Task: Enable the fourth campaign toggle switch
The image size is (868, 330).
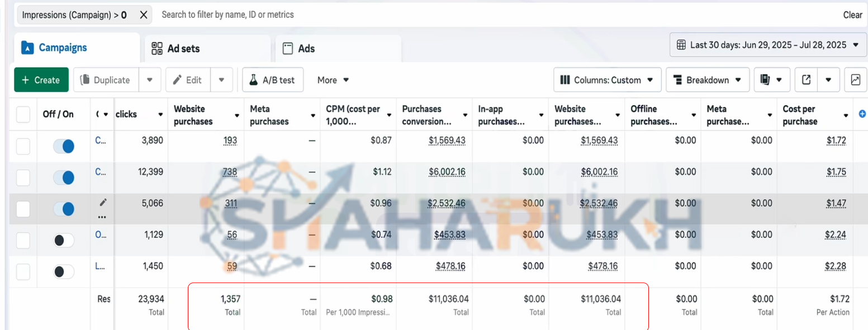Action: tap(64, 241)
